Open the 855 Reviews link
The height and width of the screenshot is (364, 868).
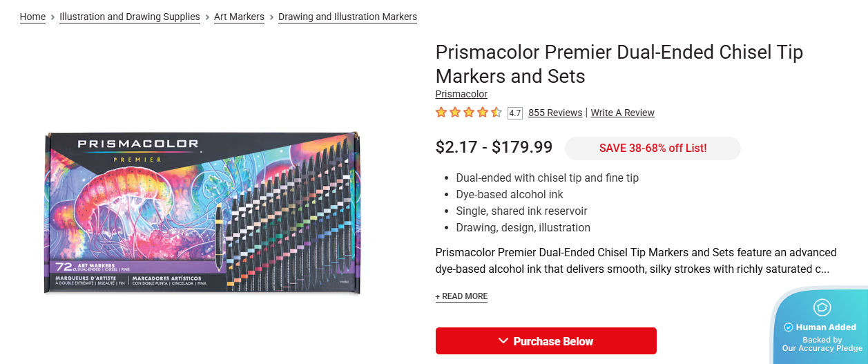click(x=555, y=113)
